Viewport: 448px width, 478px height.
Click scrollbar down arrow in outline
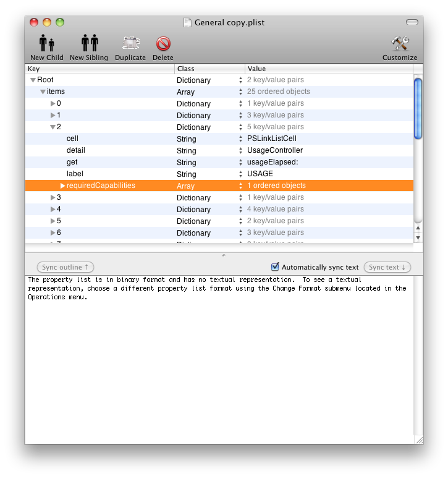coord(418,237)
